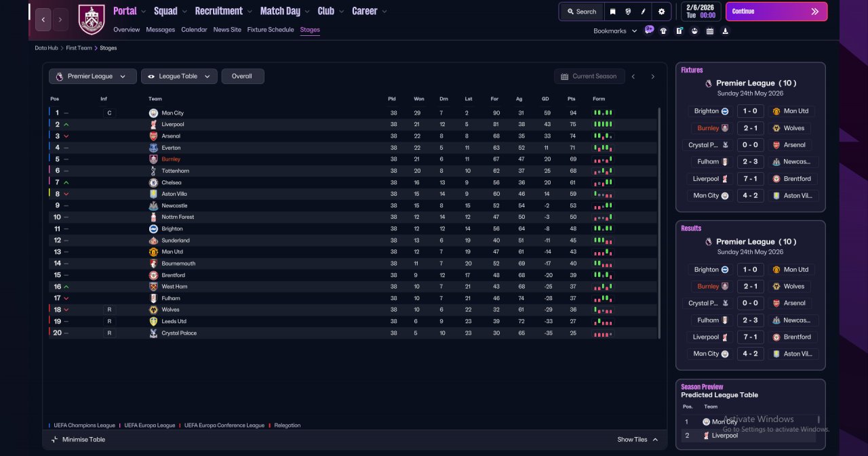Click the Continue button
This screenshot has height=456, width=868.
click(776, 12)
